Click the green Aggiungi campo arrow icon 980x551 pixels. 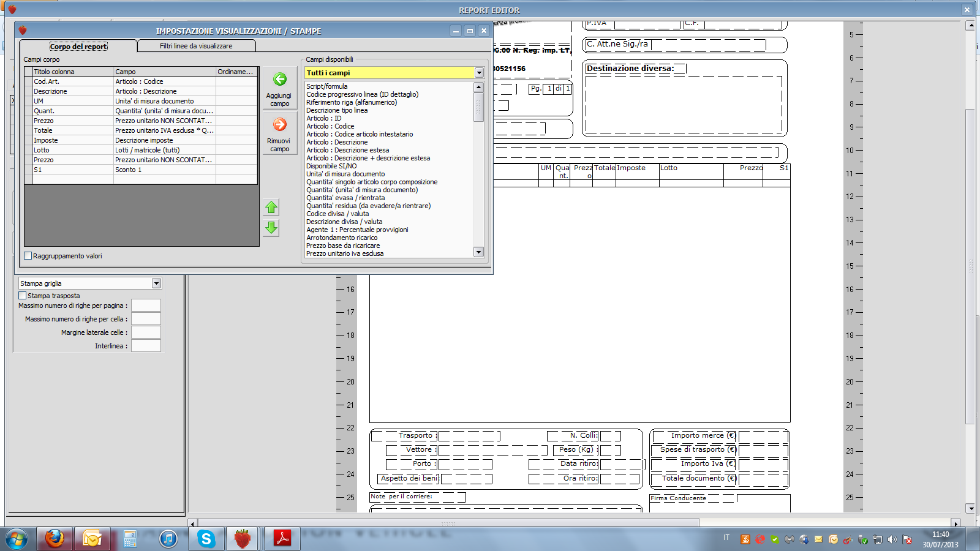pos(280,79)
